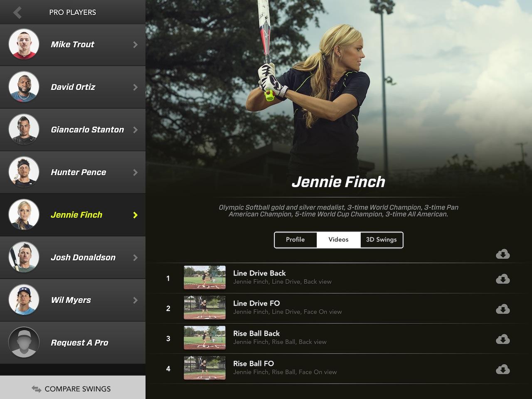Open the Line Drive FO title
This screenshot has width=532, height=399.
point(256,303)
